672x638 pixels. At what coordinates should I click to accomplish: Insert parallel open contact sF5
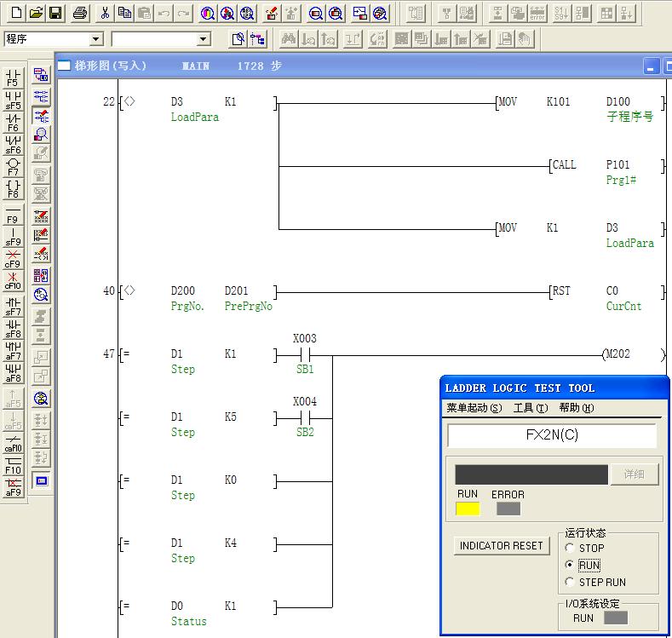(x=14, y=100)
